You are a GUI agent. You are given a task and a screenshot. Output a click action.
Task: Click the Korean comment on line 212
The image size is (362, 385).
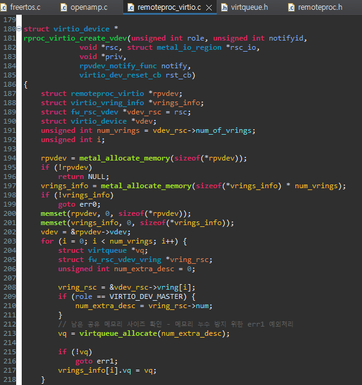176,324
